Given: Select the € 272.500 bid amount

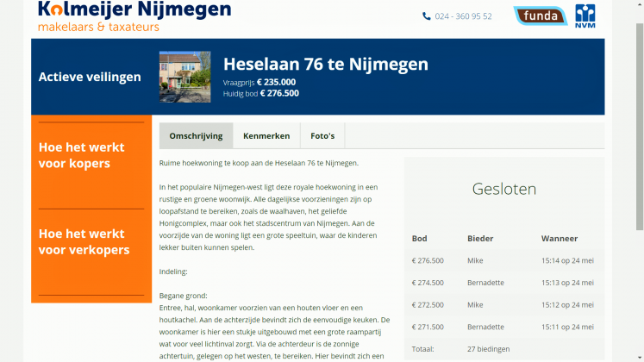Looking at the screenshot, I should pos(428,305).
